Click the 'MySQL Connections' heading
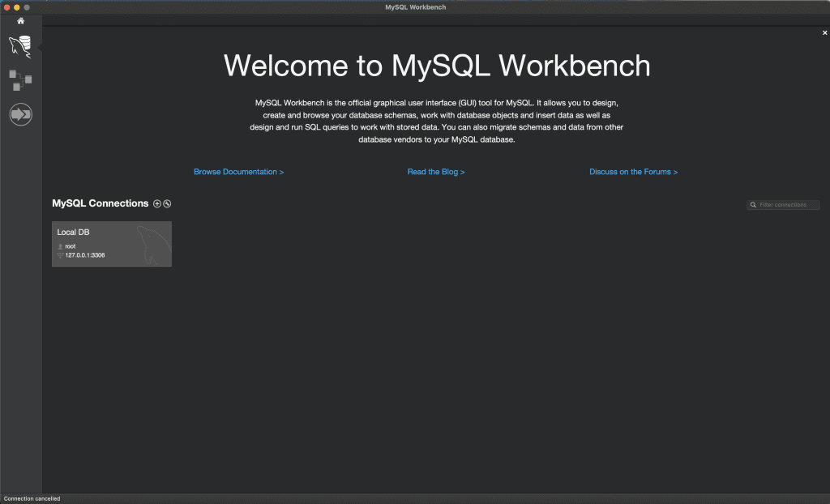 pyautogui.click(x=100, y=203)
